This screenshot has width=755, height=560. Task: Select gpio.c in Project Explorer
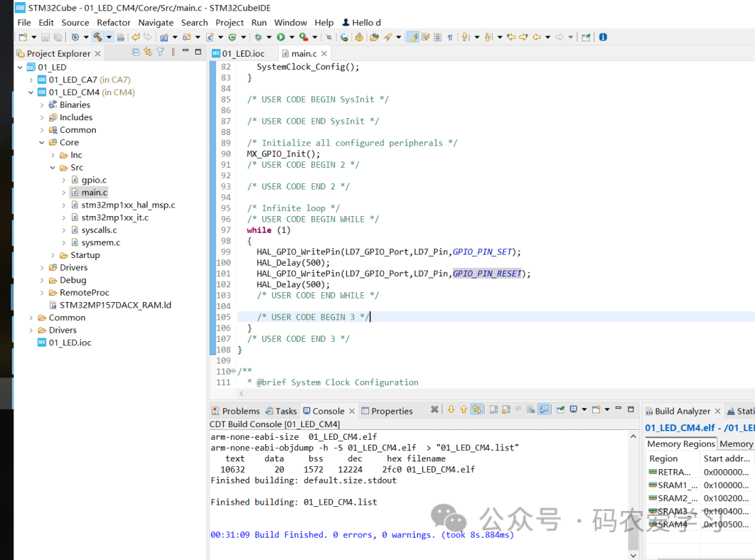(94, 180)
